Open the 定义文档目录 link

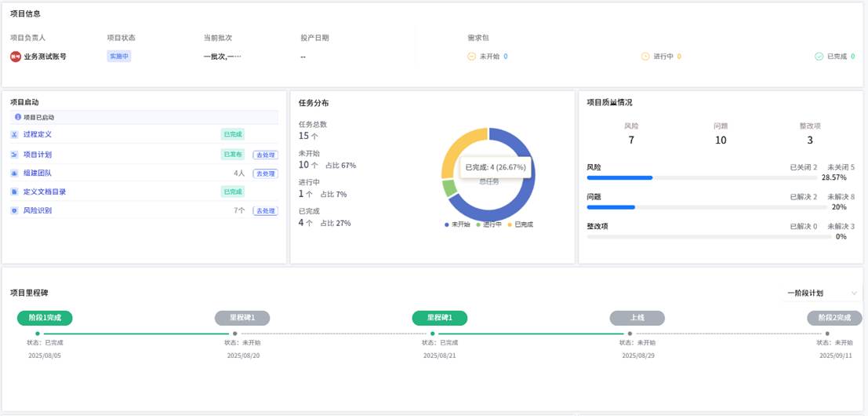pyautogui.click(x=45, y=192)
